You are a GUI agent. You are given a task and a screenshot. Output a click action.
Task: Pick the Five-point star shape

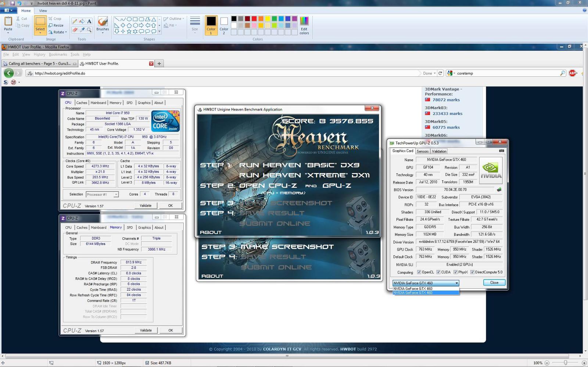click(129, 32)
